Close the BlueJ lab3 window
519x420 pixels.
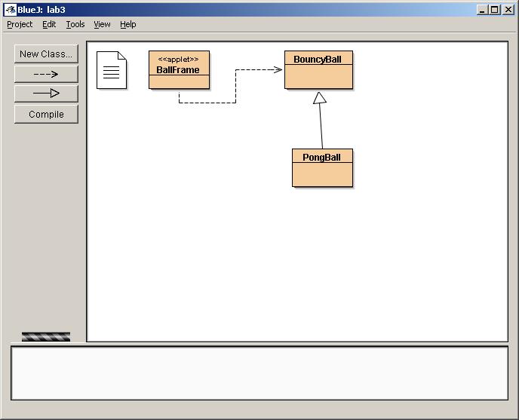(x=508, y=10)
